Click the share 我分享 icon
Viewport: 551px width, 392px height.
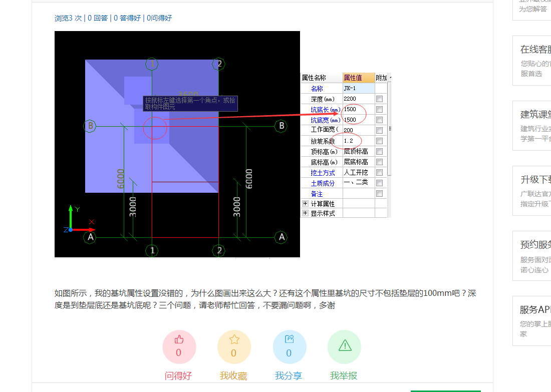pyautogui.click(x=289, y=339)
